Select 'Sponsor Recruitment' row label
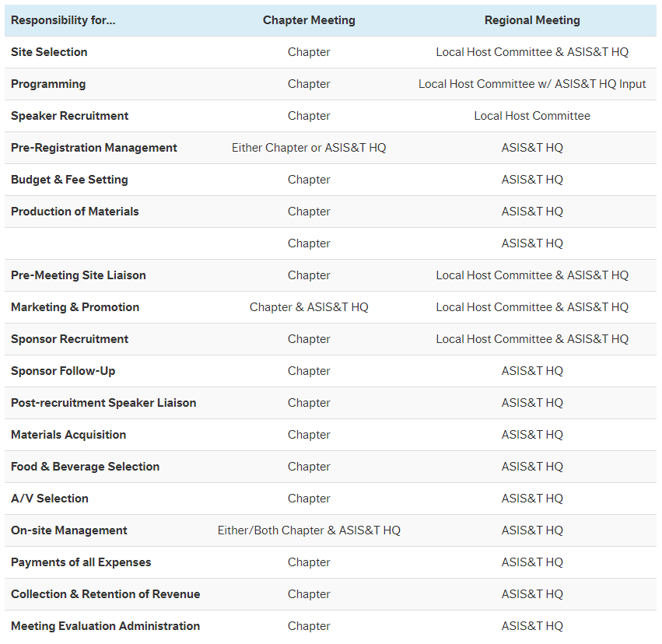The image size is (662, 644). (x=70, y=339)
